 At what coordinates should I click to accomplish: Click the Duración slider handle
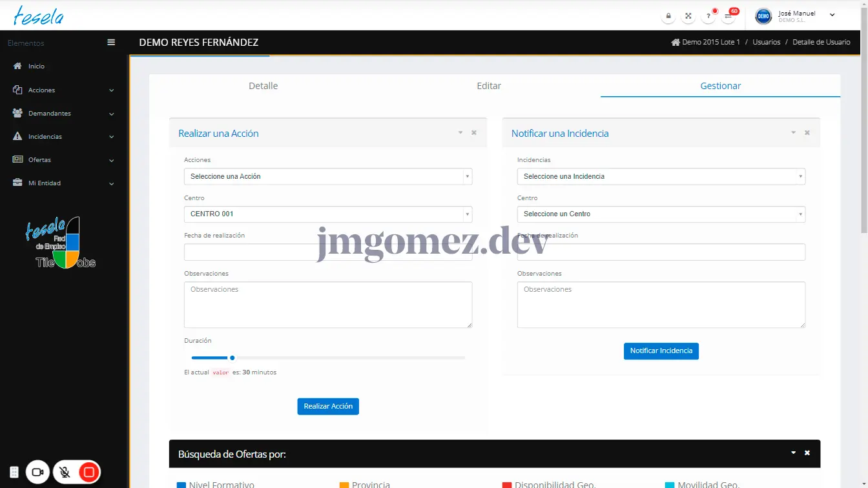click(x=232, y=358)
